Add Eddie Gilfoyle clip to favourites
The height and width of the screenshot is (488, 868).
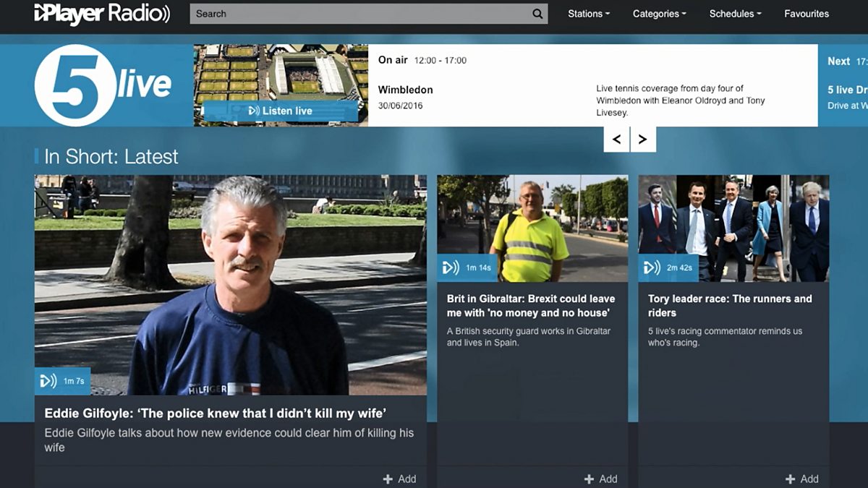[x=399, y=479]
